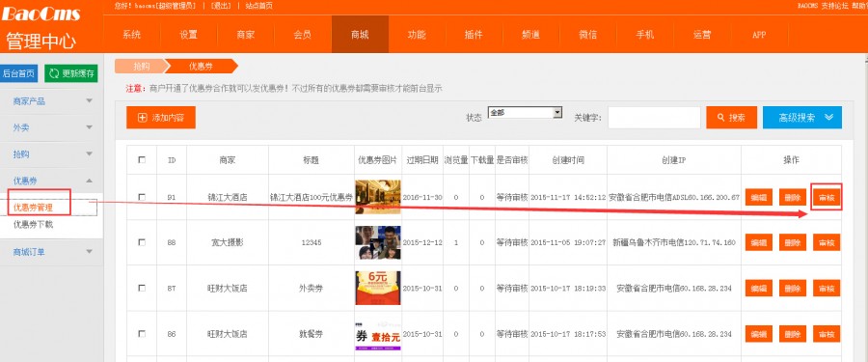868x362 pixels.
Task: Click 删除 for 就餐券 row
Action: click(793, 334)
